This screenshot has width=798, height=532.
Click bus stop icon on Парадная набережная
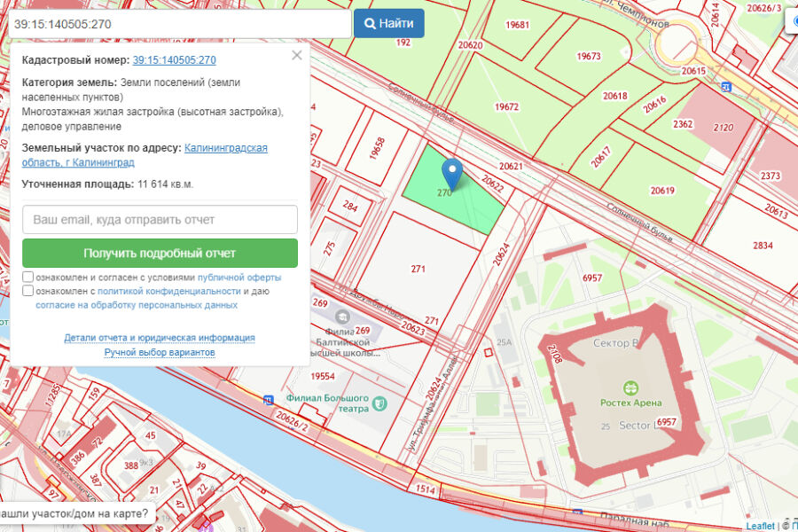(577, 514)
